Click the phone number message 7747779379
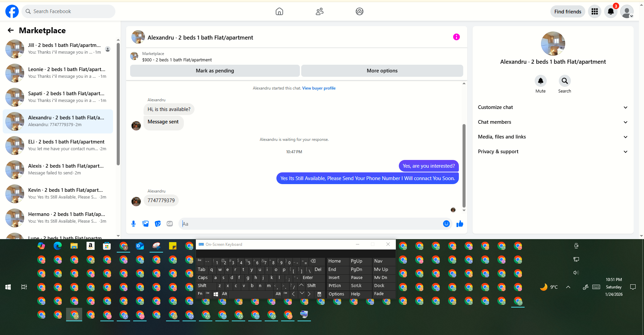The width and height of the screenshot is (644, 335). coord(161,201)
